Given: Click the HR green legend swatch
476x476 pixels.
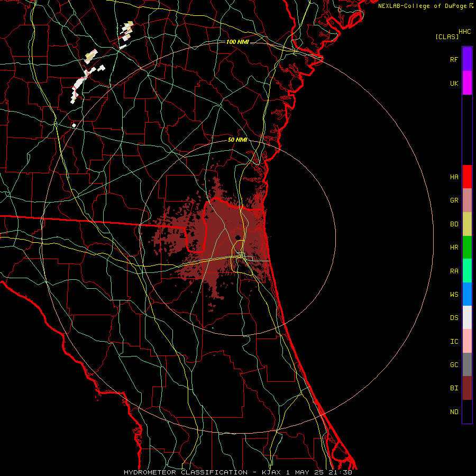Looking at the screenshot, I should click(467, 248).
